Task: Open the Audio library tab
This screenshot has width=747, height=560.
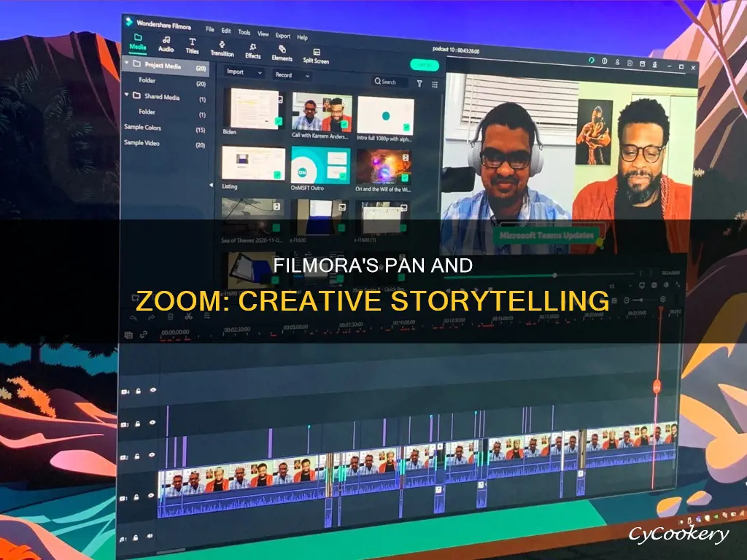Action: (x=166, y=44)
